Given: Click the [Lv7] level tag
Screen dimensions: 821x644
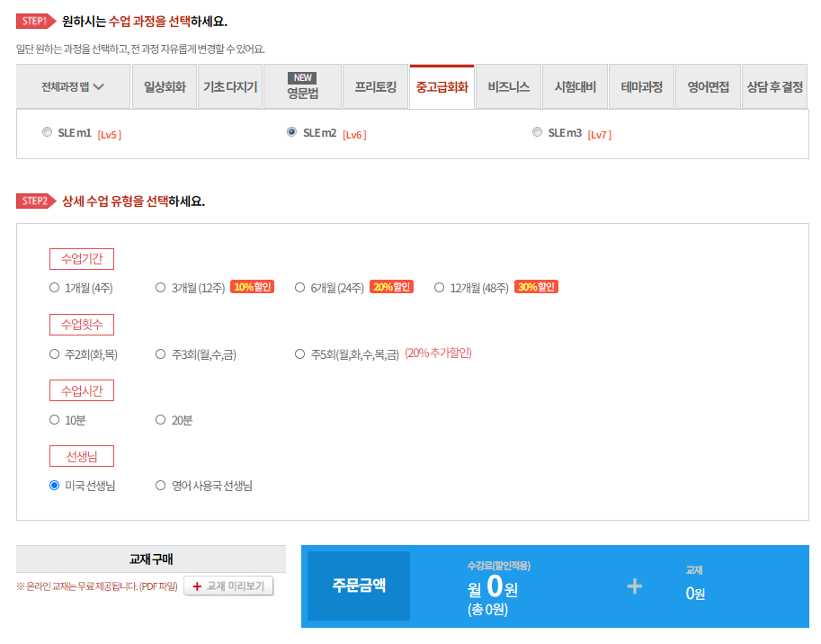Looking at the screenshot, I should coord(600,135).
